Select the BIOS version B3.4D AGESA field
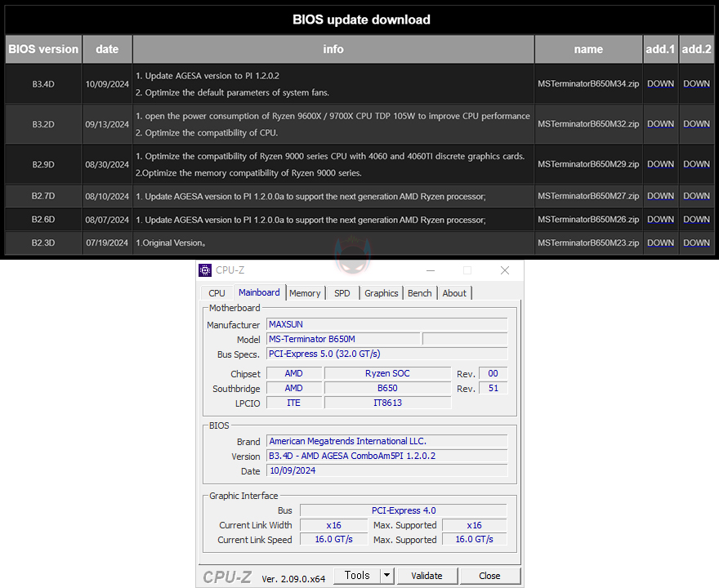The height and width of the screenshot is (588, 719). click(x=387, y=456)
